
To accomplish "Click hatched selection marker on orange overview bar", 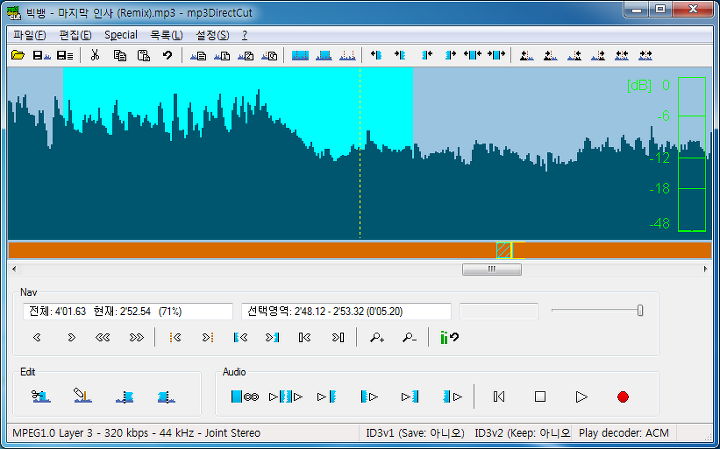I will pos(504,250).
